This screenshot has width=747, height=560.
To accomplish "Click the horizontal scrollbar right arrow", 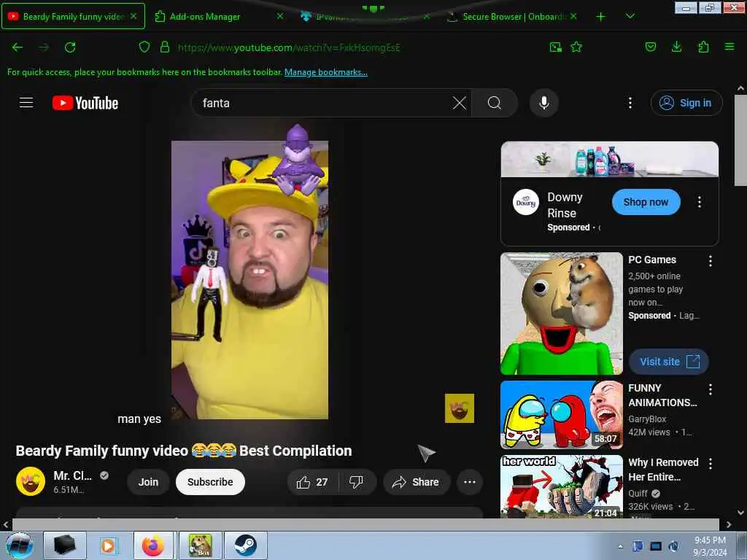I will click(729, 525).
